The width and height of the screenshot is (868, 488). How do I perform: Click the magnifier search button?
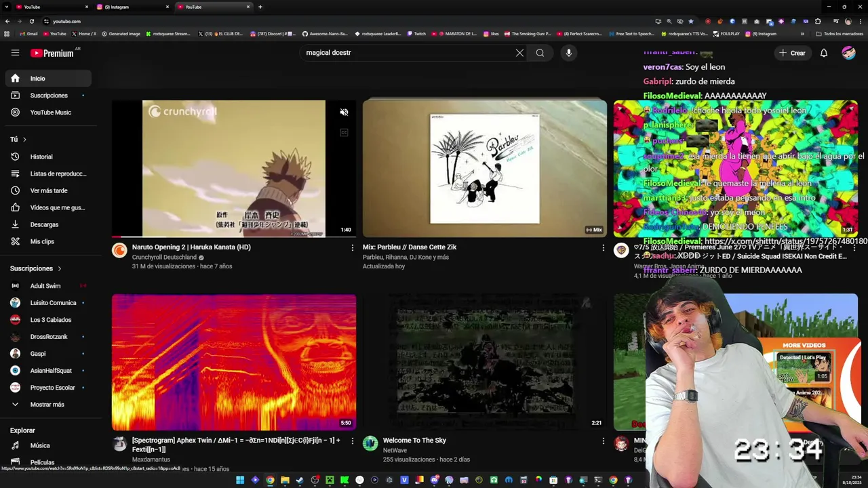tap(540, 53)
